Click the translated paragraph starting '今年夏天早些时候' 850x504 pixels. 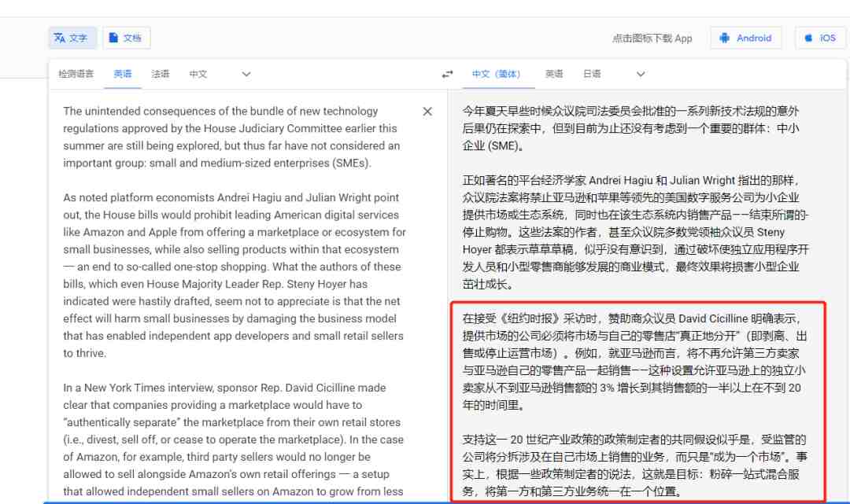(x=630, y=128)
